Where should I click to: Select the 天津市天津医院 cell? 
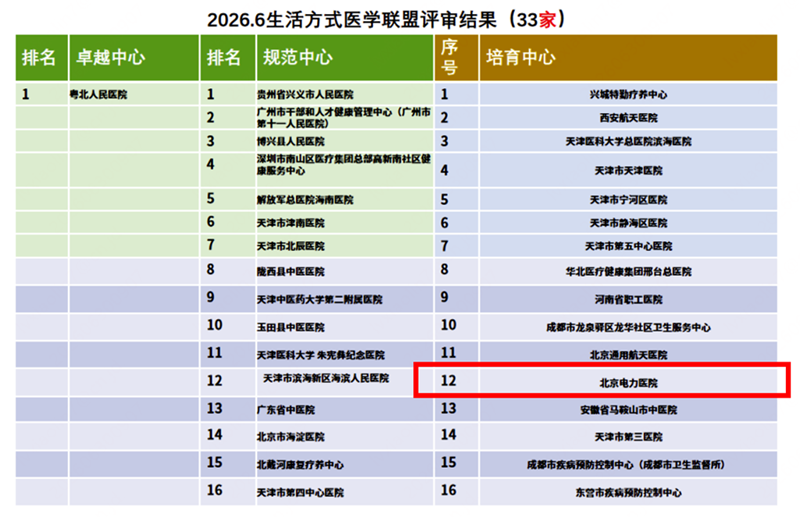pos(628,170)
